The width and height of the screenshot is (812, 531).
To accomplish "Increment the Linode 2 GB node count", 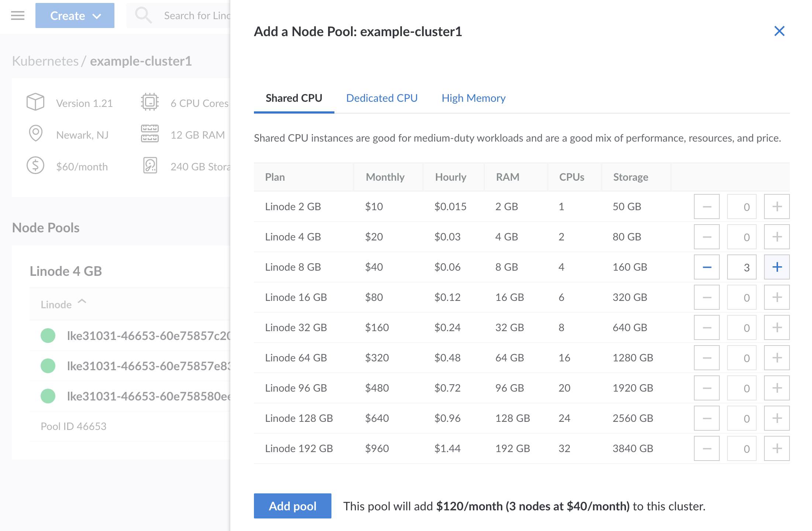I will 776,206.
